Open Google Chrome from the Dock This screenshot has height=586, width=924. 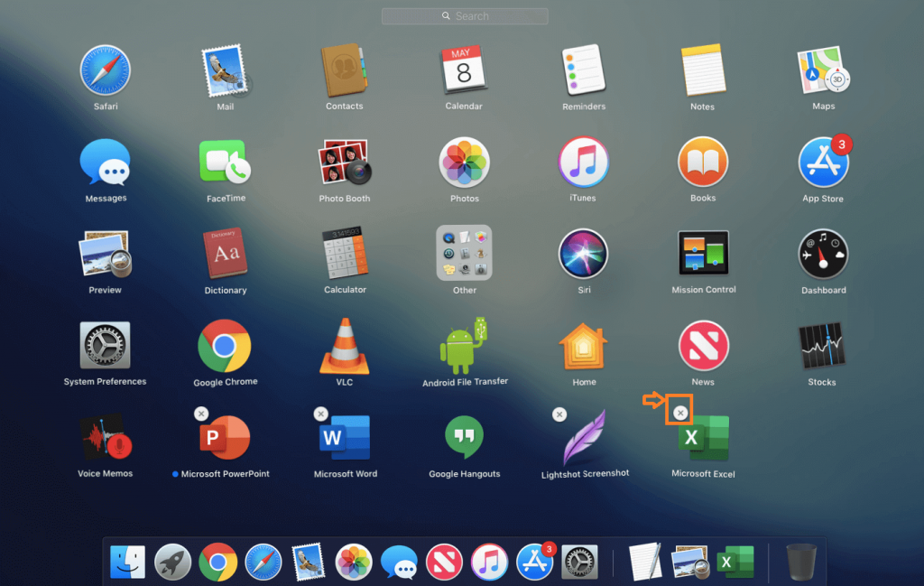218,562
